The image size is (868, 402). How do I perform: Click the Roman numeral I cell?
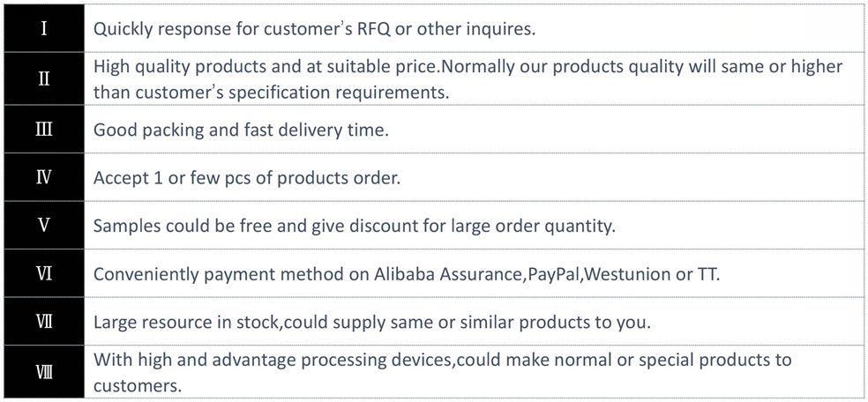pyautogui.click(x=43, y=28)
